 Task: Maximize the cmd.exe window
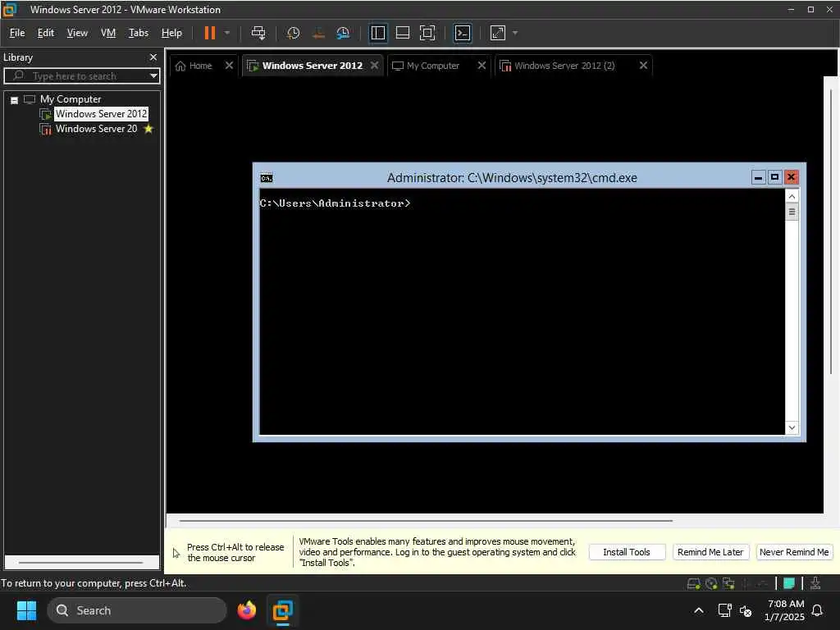tap(774, 177)
